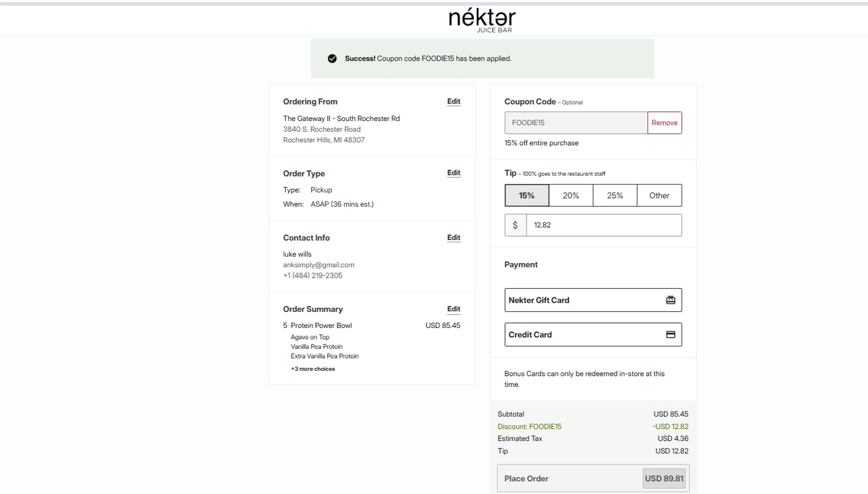Click the Protein Power Bowl item name
This screenshot has height=494, width=868.
point(321,326)
